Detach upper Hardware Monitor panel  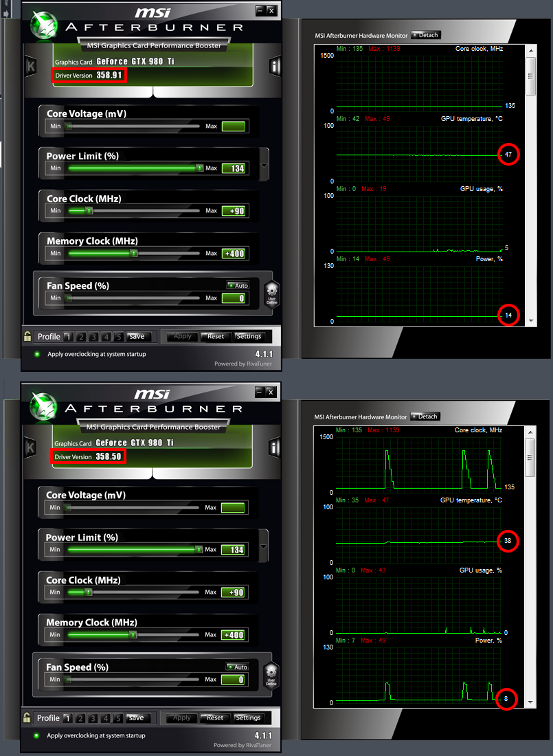(426, 35)
